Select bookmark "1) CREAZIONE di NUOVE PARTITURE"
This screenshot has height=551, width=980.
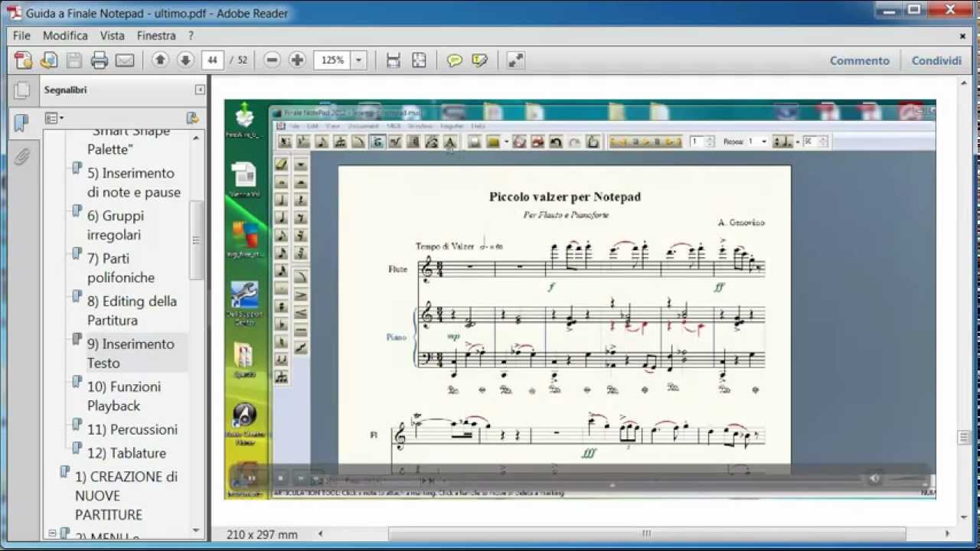point(126,495)
